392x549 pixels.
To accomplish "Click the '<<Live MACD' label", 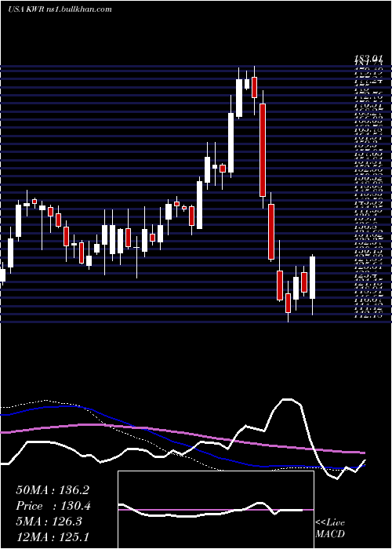I will (330, 529).
